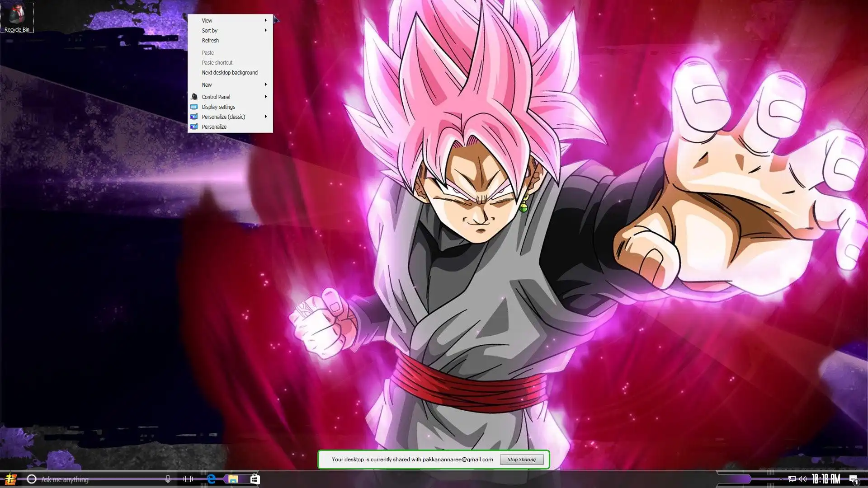Click the Stop Sharing button
The image size is (868, 488).
521,460
